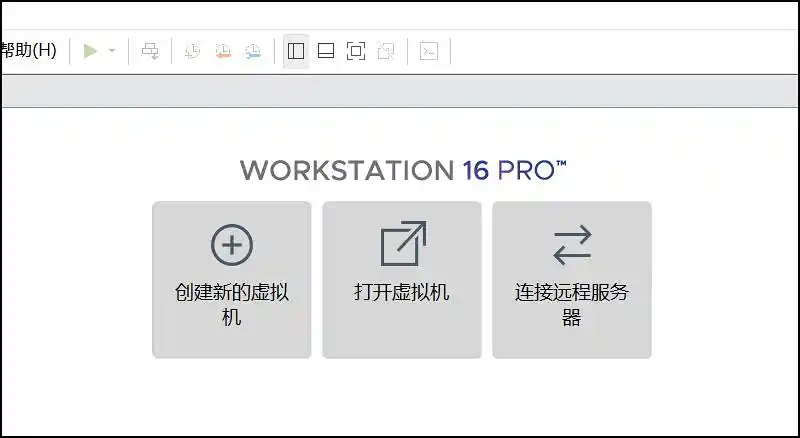Click the take snapshot clock icon

click(x=193, y=51)
